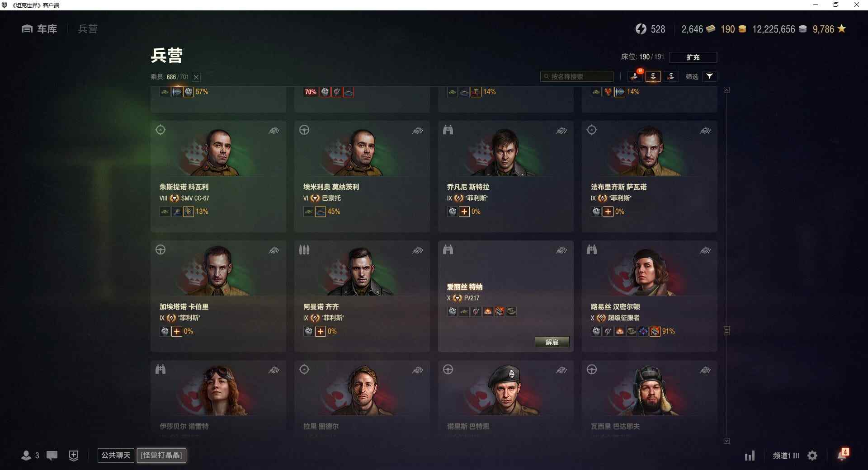Open the notifications bell with badge 4
The width and height of the screenshot is (868, 470).
842,455
